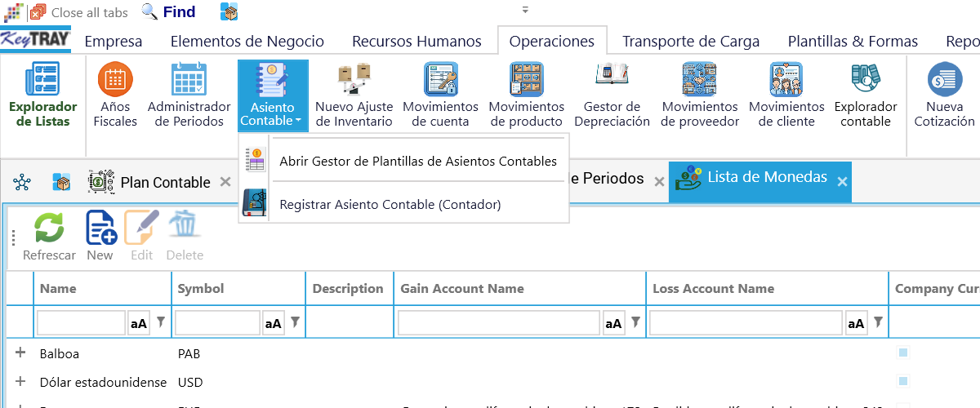Viewport: 980px width, 408px height.
Task: Sort by Loss Account Name header
Action: 767,289
